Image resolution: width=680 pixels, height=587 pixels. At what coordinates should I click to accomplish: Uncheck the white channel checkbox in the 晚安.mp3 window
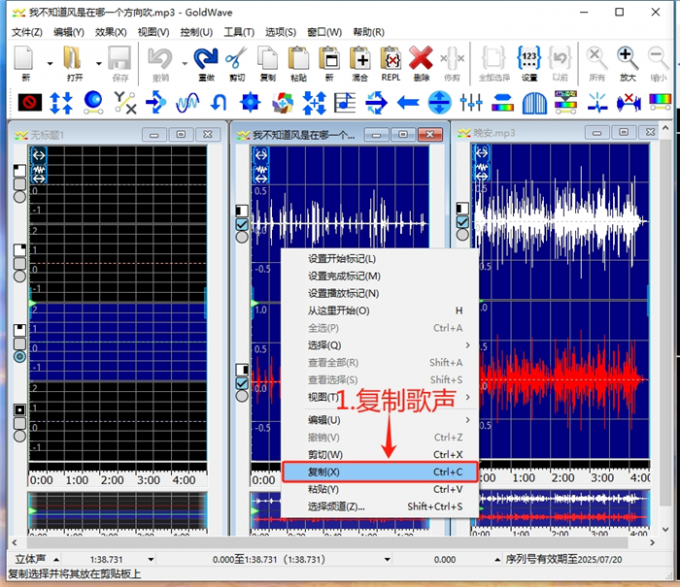coord(462,222)
